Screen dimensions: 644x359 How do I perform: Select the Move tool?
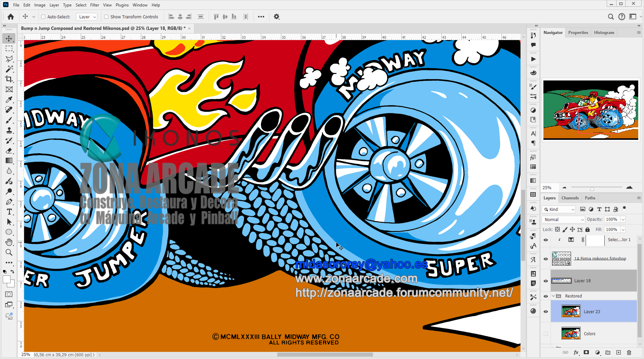(9, 38)
